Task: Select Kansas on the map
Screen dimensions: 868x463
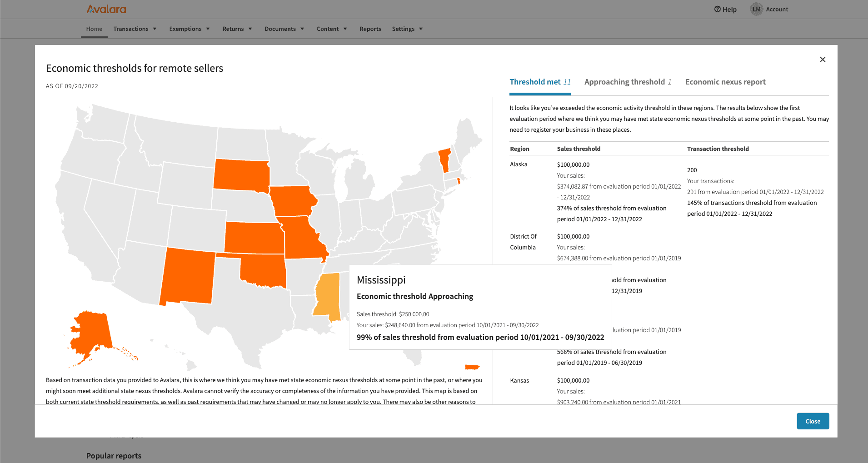Action: [x=254, y=236]
